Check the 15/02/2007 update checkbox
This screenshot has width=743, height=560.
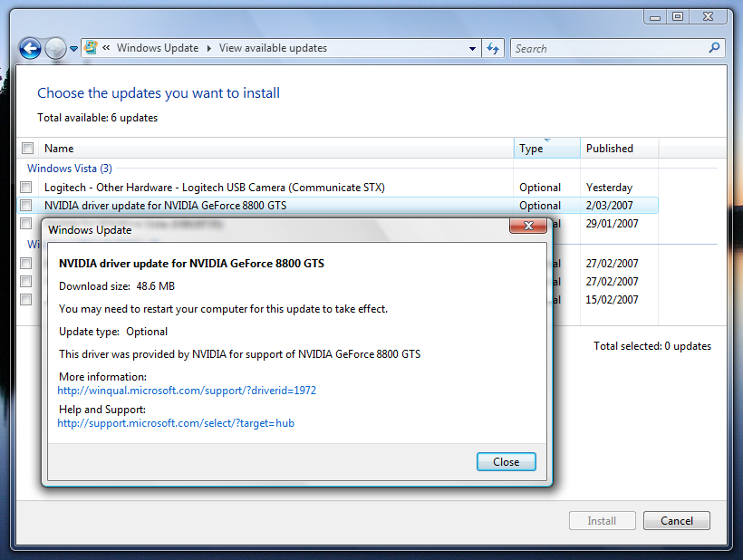[26, 299]
